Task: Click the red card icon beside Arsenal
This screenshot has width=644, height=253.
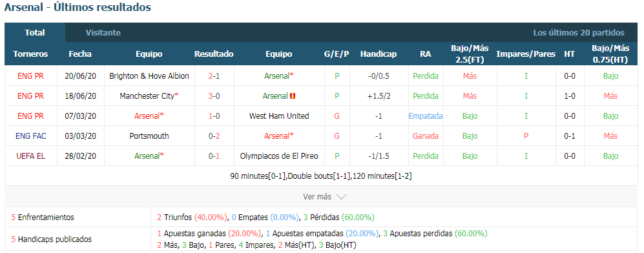Action: pos(293,96)
